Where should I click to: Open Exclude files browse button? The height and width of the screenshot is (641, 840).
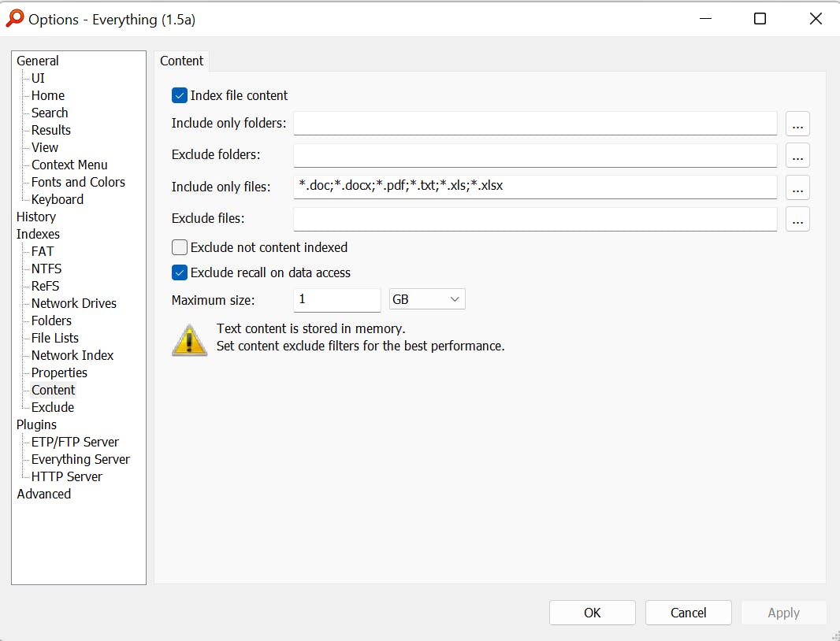point(797,220)
